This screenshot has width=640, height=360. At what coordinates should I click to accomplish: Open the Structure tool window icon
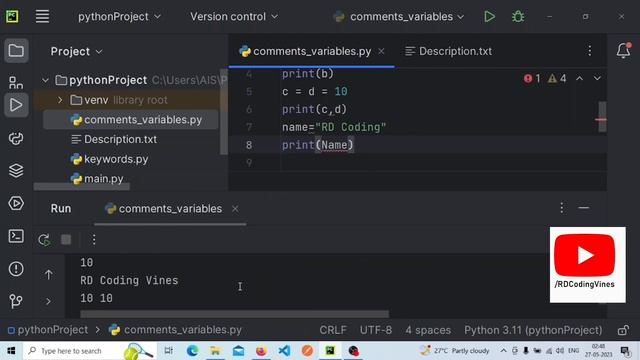16,82
